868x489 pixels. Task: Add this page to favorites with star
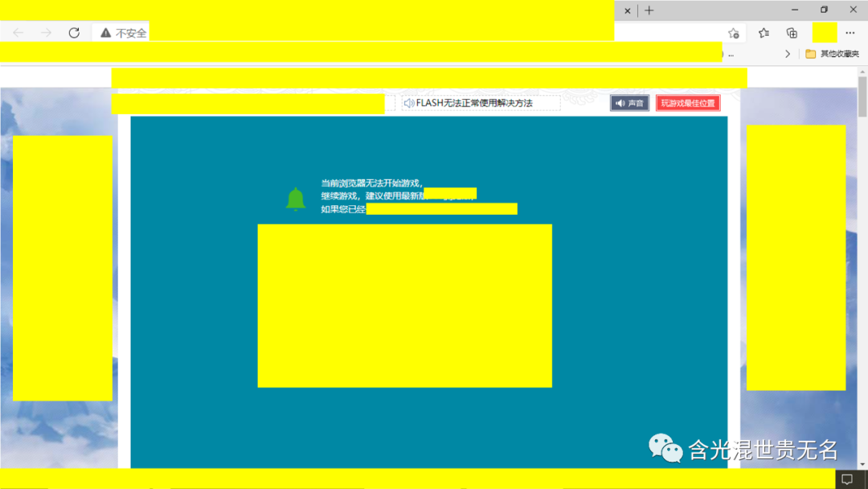733,33
